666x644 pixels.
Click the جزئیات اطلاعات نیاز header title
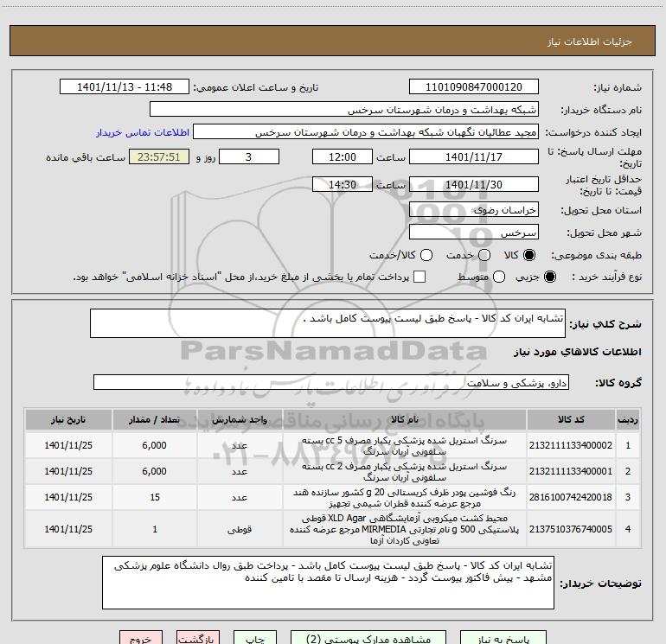point(590,41)
